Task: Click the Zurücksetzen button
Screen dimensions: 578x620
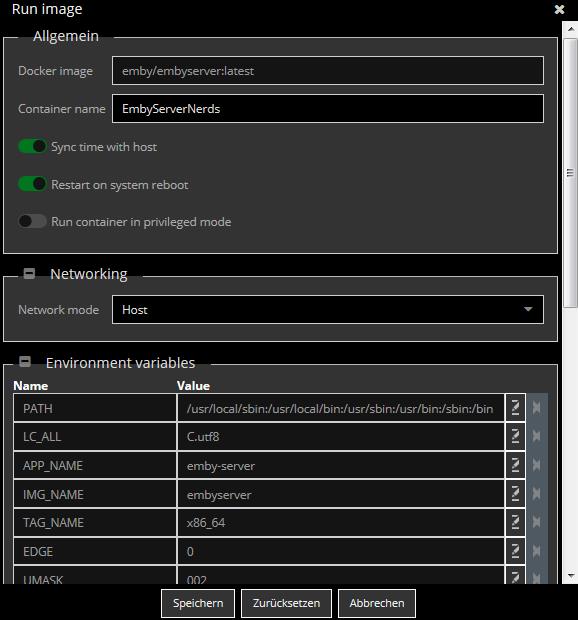Action: coord(286,603)
